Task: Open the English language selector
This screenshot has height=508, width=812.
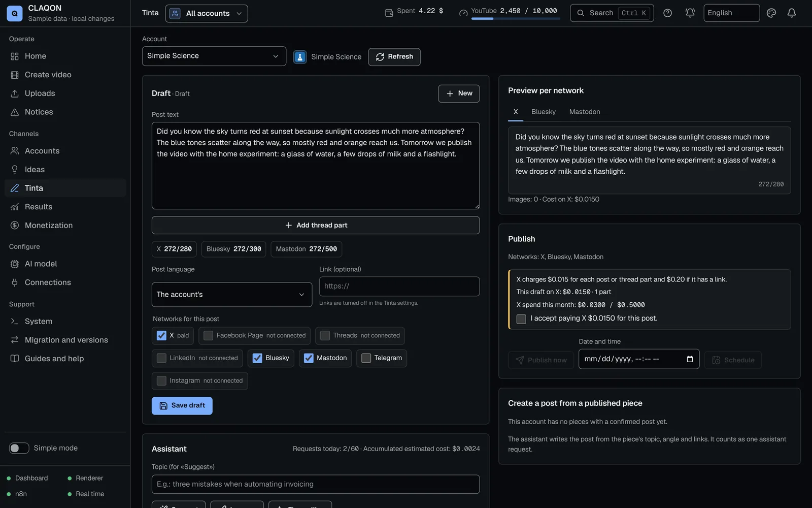Action: point(731,13)
